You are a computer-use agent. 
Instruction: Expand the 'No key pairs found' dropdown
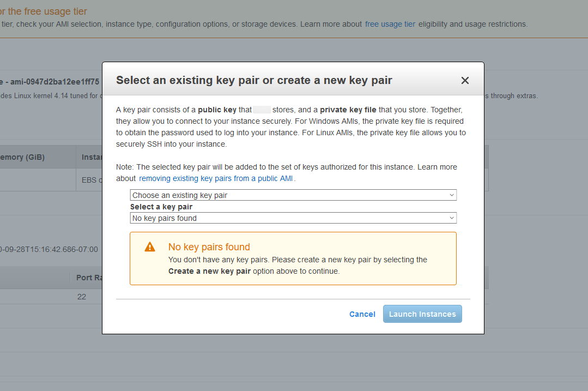(293, 218)
